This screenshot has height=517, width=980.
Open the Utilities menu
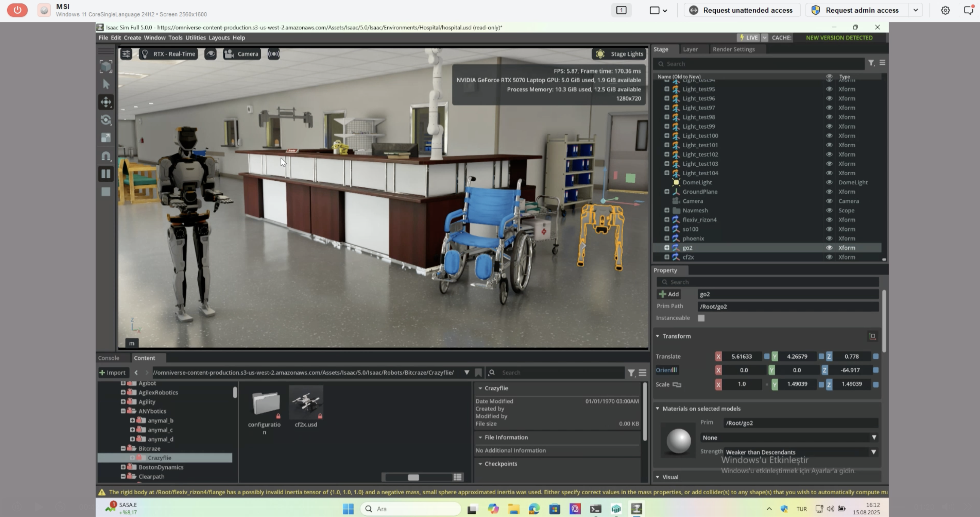click(x=196, y=38)
